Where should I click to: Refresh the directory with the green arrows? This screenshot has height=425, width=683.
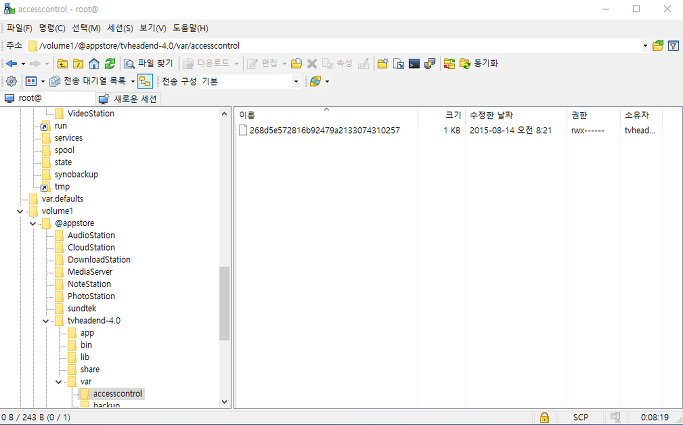coord(110,64)
